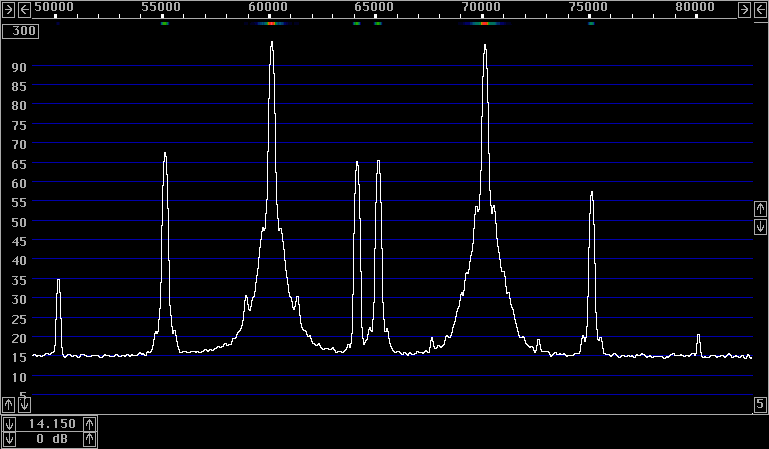Click the 55000 frequency scale label
The image size is (769, 449).
point(161,7)
